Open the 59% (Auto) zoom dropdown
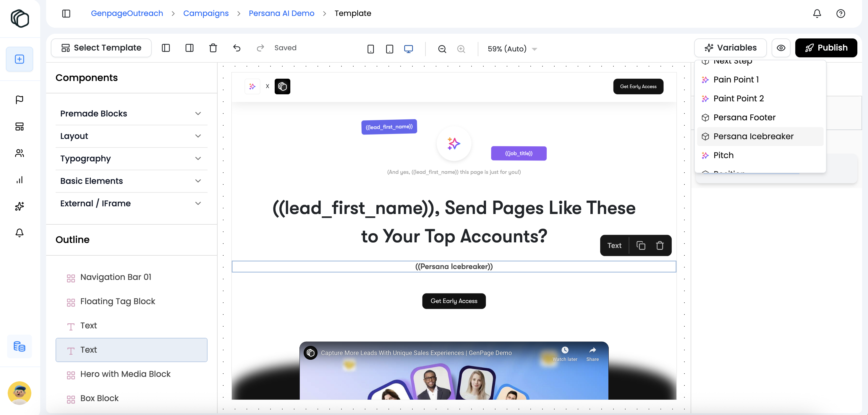This screenshot has width=868, height=415. click(x=512, y=49)
